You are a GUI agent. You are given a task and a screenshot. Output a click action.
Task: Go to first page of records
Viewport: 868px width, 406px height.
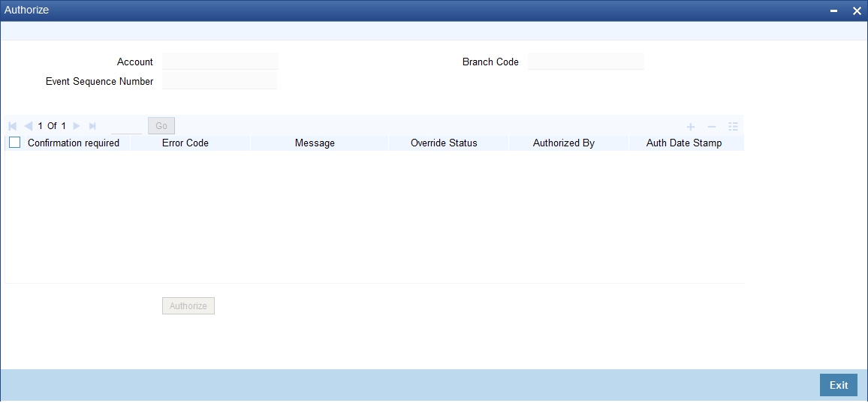13,126
